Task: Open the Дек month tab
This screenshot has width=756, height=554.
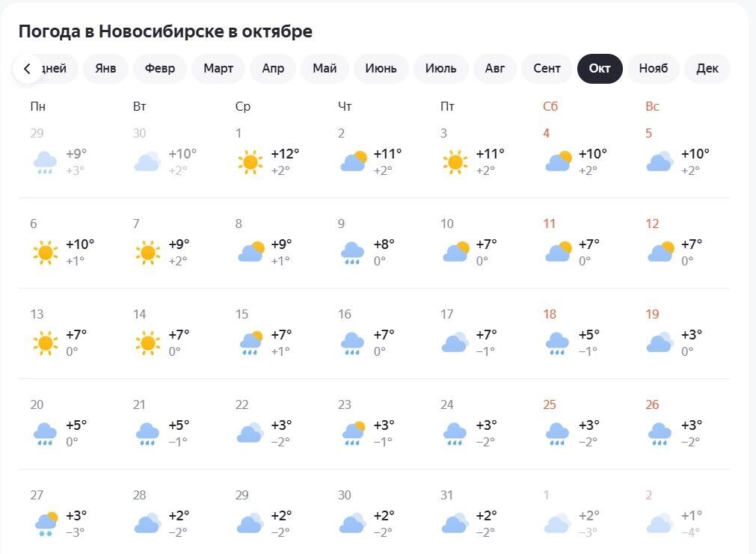Action: (707, 69)
